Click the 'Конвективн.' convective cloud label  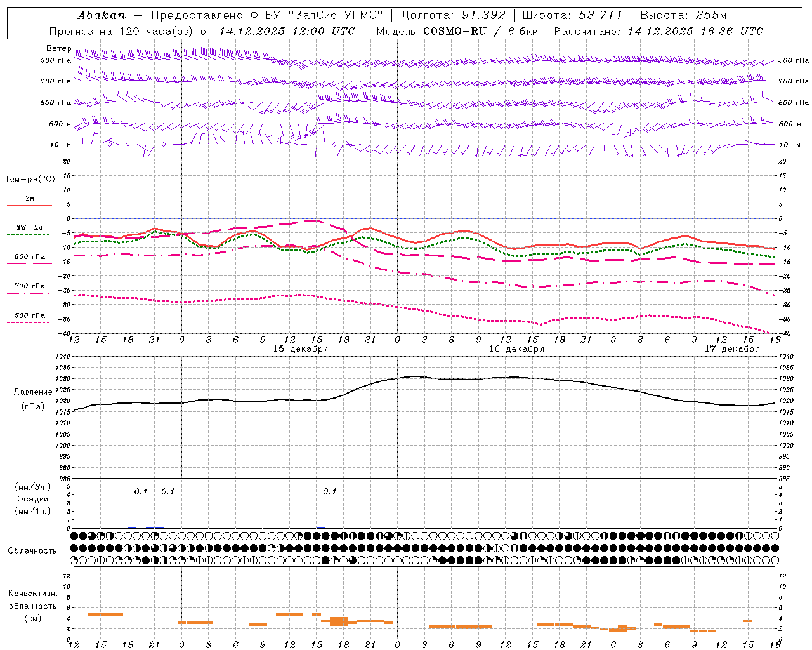(33, 594)
